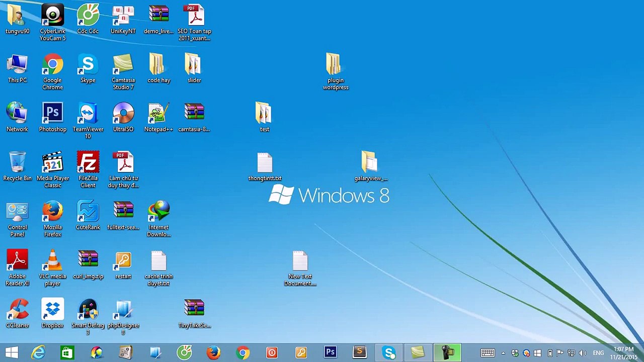
Task: Launch Firefox from the taskbar
Action: (213, 352)
